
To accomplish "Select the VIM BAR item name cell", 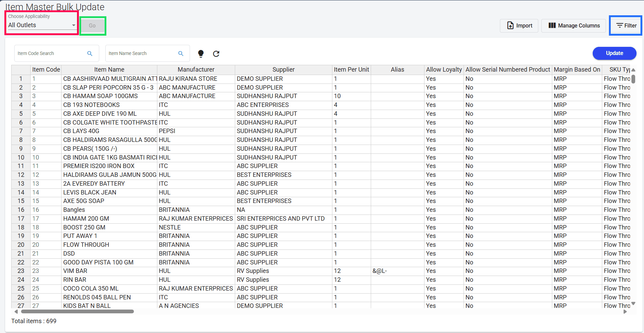I will click(109, 271).
